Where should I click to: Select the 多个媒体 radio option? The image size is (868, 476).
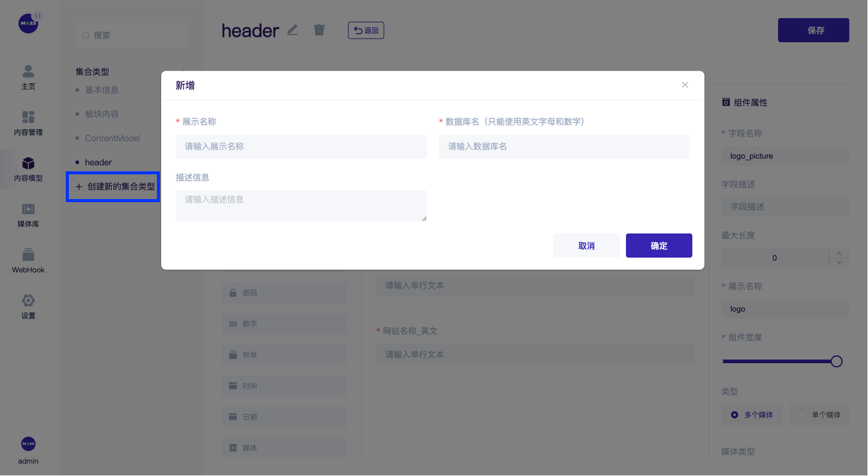[735, 415]
